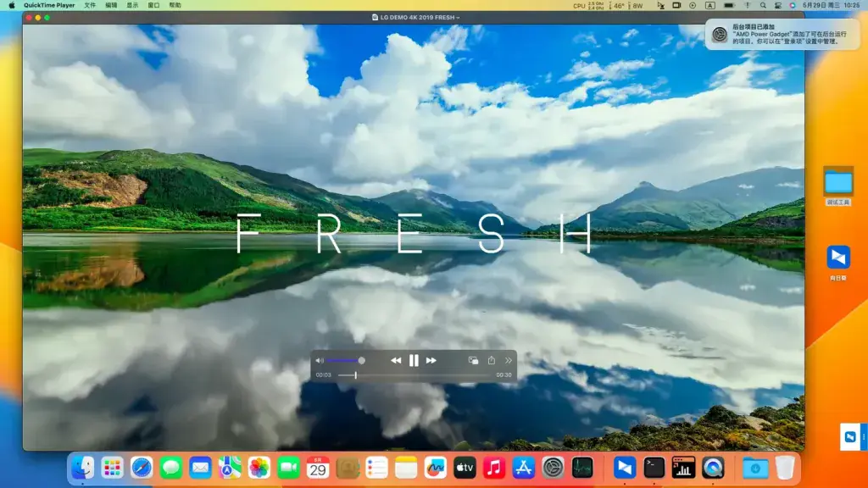
Task: Click the elapsed time 00:03
Action: (323, 375)
